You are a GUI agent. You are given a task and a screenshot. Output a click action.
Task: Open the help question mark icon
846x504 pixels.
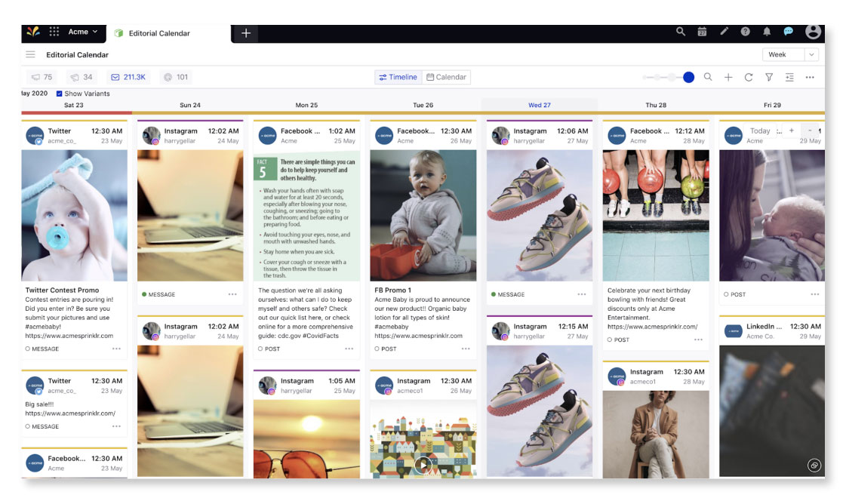(745, 32)
